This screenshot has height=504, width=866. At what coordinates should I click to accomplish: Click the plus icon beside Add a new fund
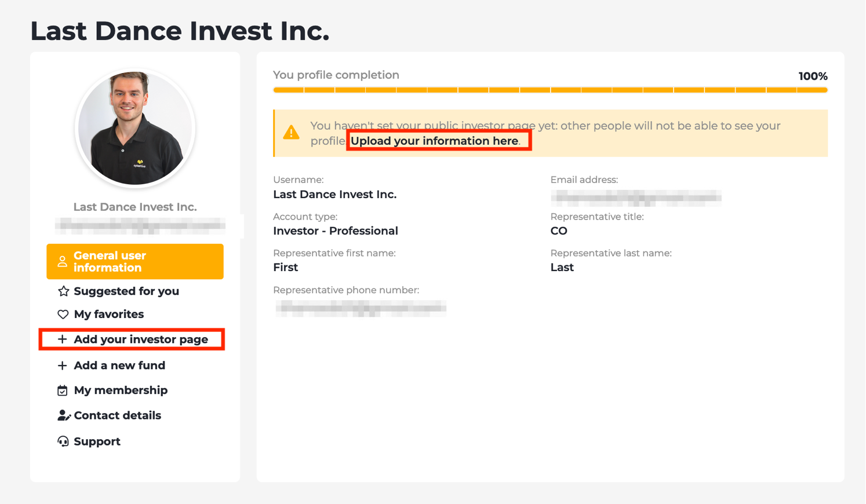63,366
